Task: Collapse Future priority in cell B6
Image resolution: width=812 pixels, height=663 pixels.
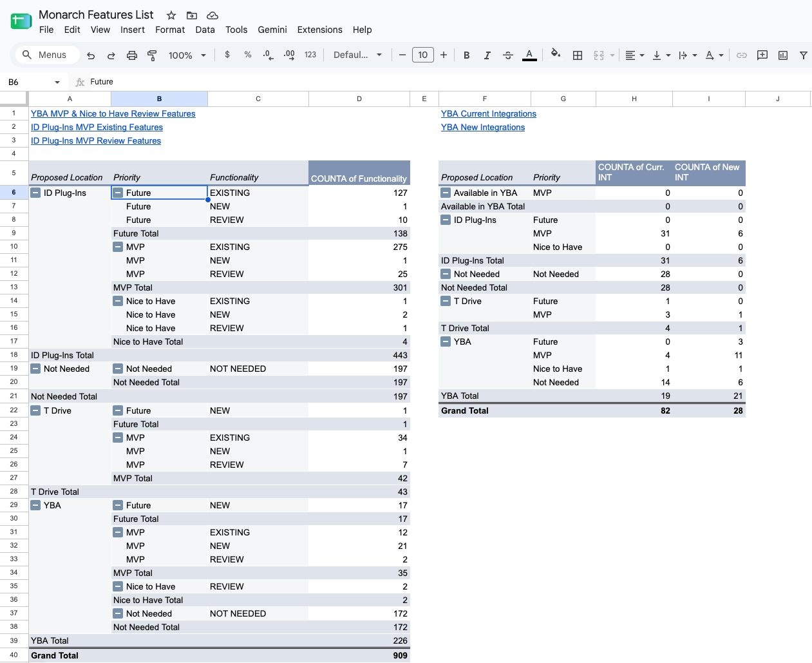Action: tap(118, 193)
